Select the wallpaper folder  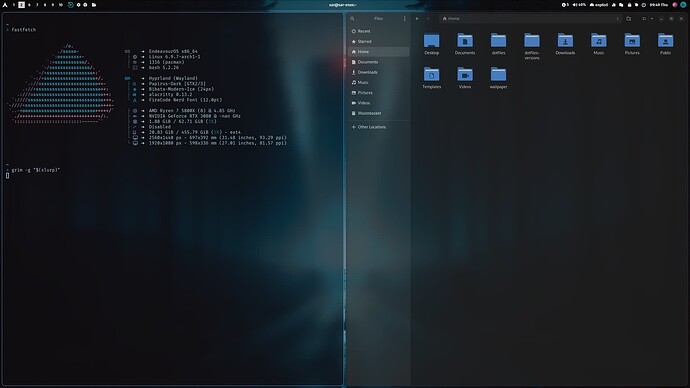(498, 78)
